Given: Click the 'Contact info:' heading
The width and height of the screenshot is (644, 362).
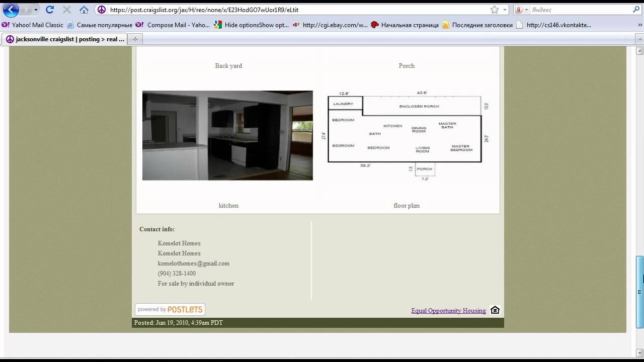Looking at the screenshot, I should click(x=157, y=229).
